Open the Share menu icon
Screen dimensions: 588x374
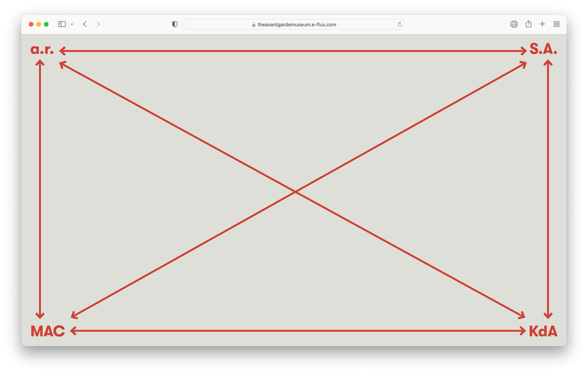pos(528,24)
